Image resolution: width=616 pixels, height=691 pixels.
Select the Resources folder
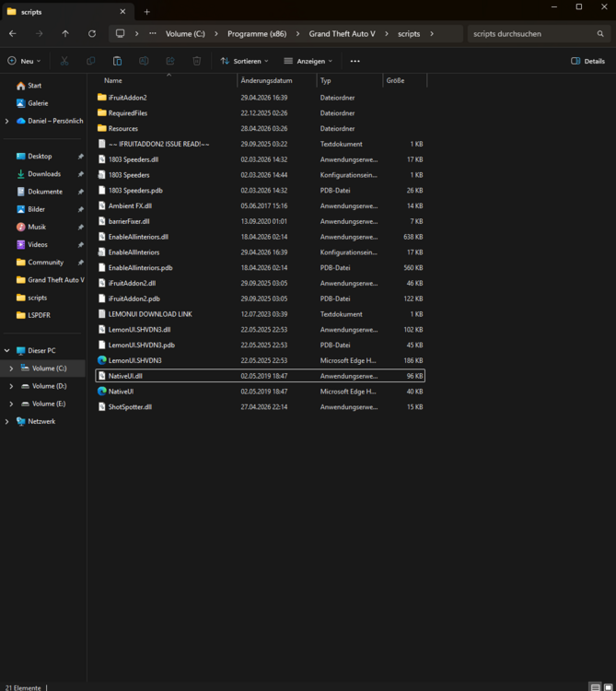260,128
